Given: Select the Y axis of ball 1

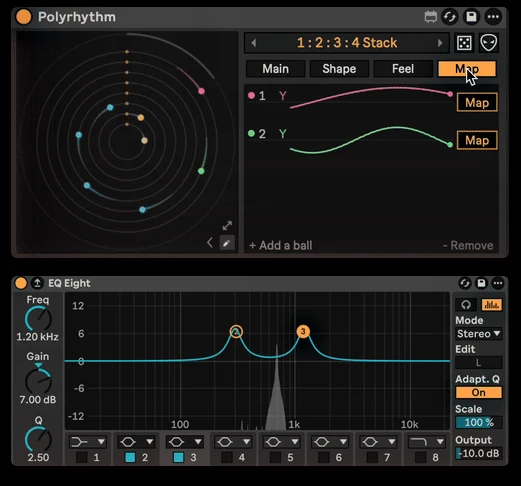Looking at the screenshot, I should click(x=283, y=96).
